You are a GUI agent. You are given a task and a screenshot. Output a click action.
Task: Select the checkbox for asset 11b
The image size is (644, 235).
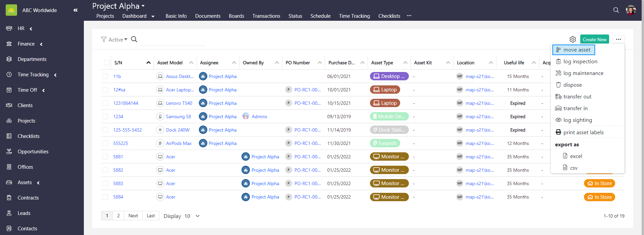[105, 76]
